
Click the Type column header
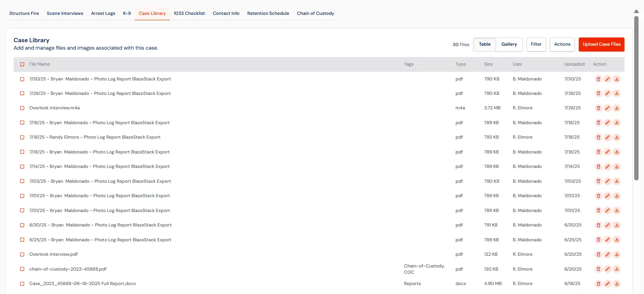tap(461, 64)
